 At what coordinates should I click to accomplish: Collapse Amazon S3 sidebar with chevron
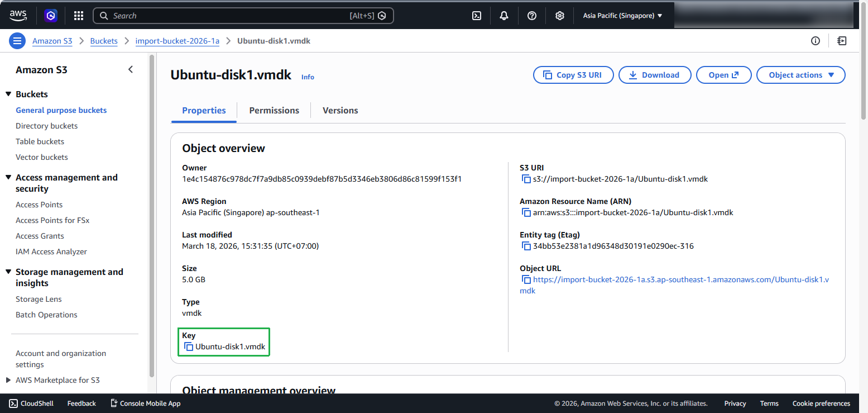[x=131, y=70]
